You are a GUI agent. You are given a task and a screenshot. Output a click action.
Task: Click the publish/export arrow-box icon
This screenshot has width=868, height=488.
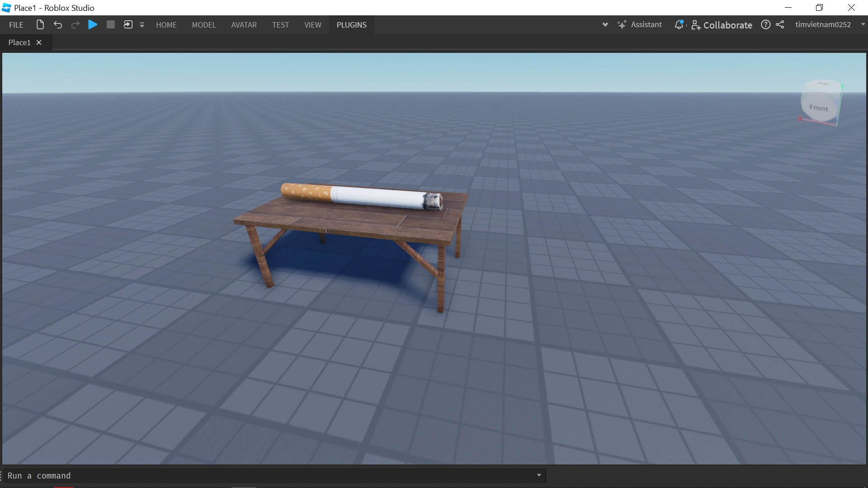point(128,25)
